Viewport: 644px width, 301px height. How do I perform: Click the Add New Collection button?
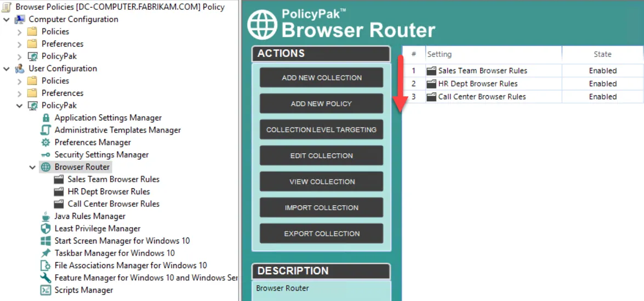(322, 78)
